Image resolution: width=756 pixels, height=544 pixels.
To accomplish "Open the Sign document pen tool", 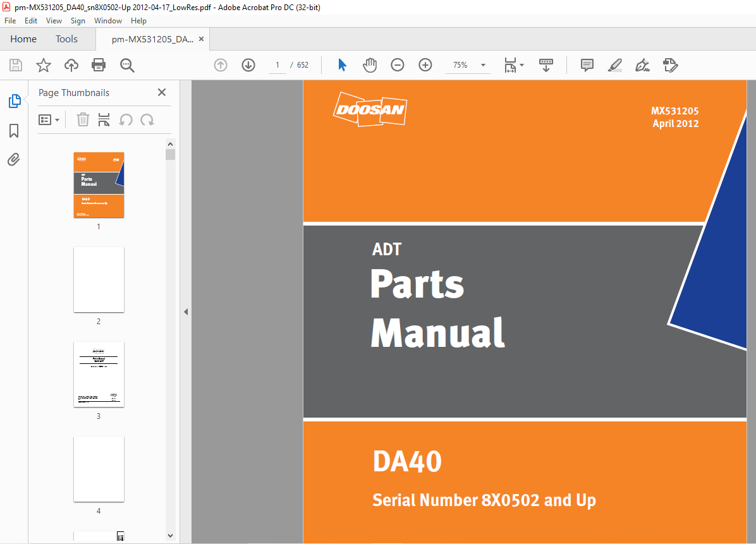I will [643, 65].
